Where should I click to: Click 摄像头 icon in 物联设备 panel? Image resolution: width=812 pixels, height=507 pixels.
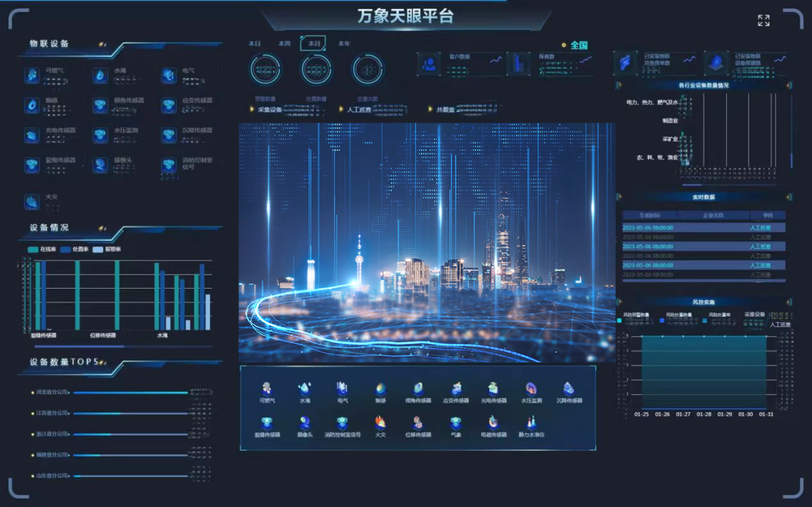pos(100,165)
